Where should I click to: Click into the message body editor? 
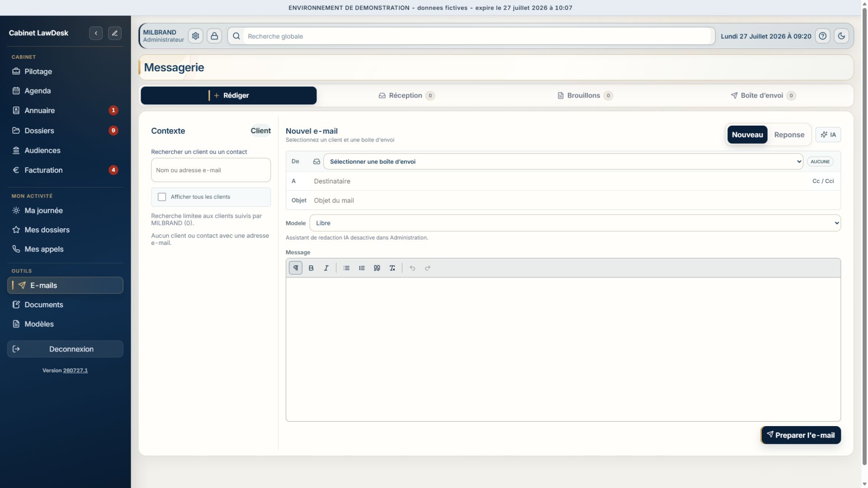pos(563,349)
